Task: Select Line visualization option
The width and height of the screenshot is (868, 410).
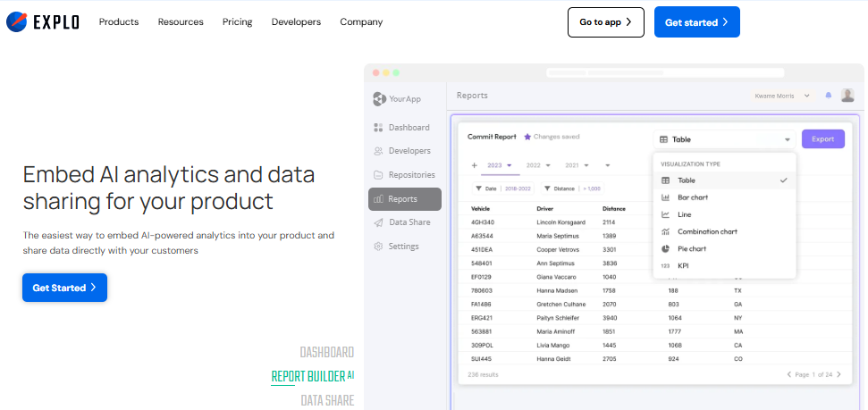Action: pos(724,214)
